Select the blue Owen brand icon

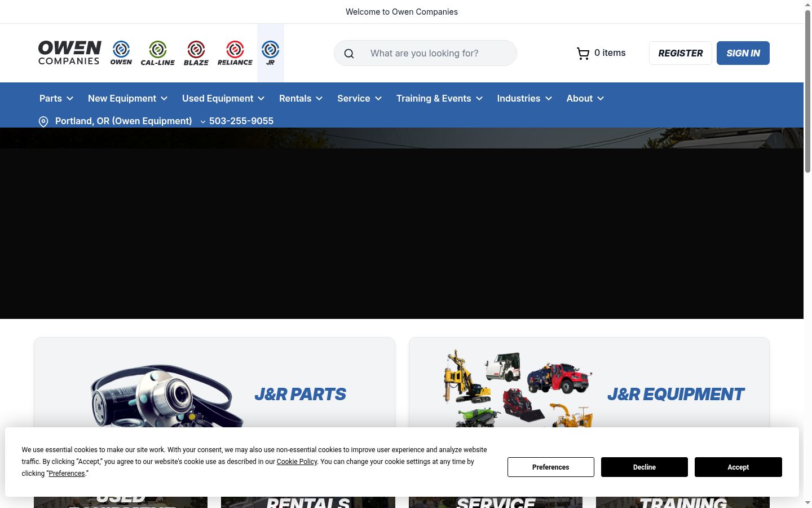(x=121, y=53)
